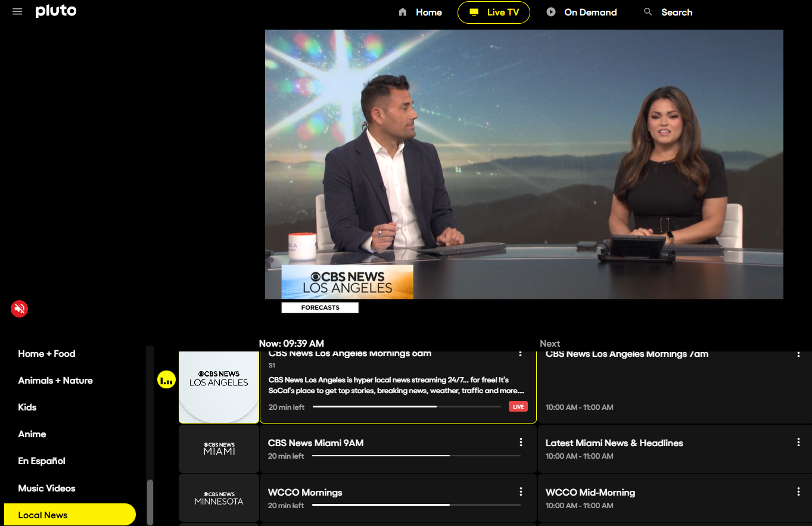Click progress bar of WCCO Mornings
The width and height of the screenshot is (812, 526).
tap(416, 505)
